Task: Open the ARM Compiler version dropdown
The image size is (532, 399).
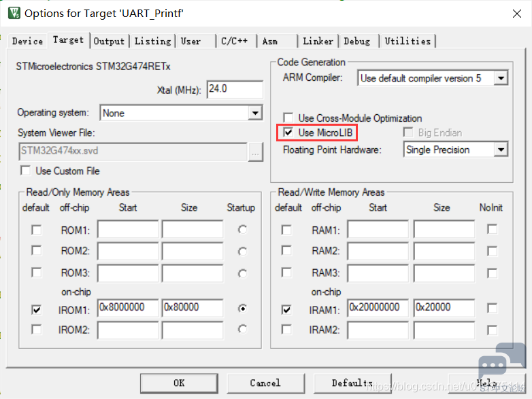Action: pyautogui.click(x=433, y=78)
